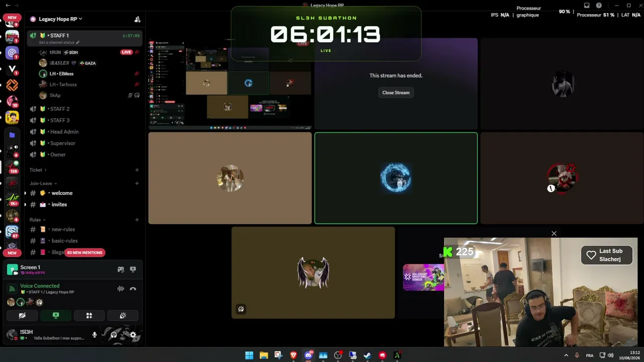Create a channel in the Ticket category

(x=137, y=170)
